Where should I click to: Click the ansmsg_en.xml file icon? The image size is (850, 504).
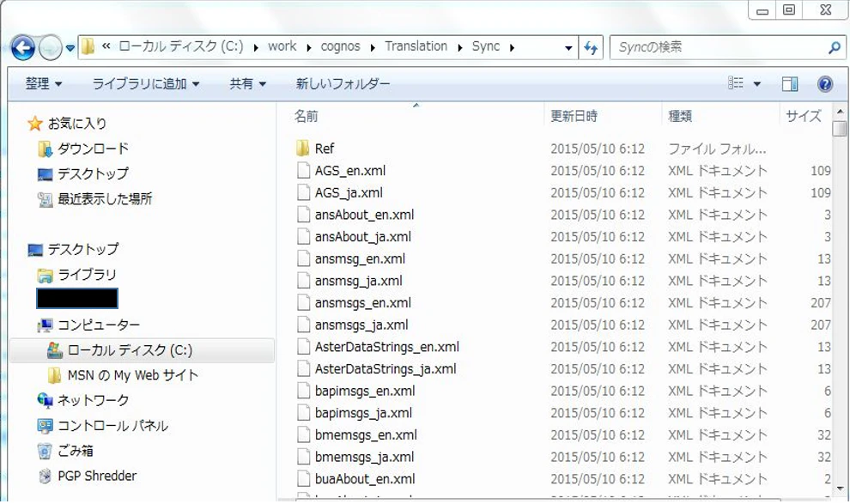tap(303, 259)
